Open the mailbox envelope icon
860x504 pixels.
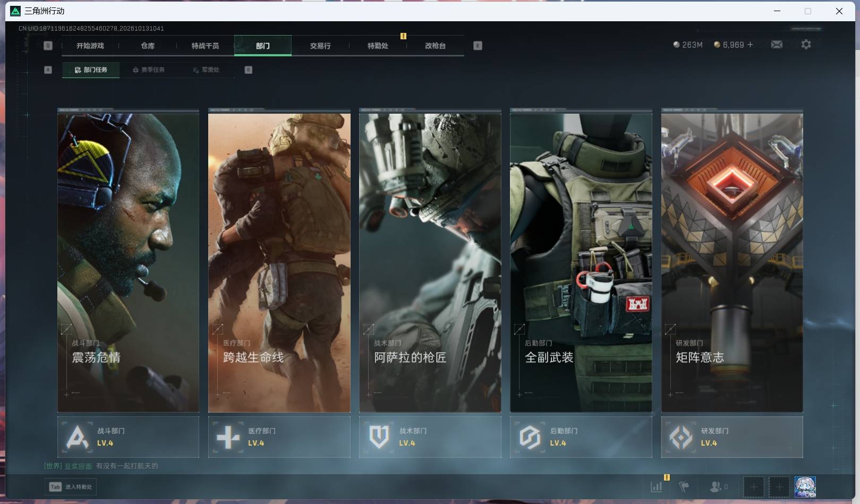pos(777,45)
